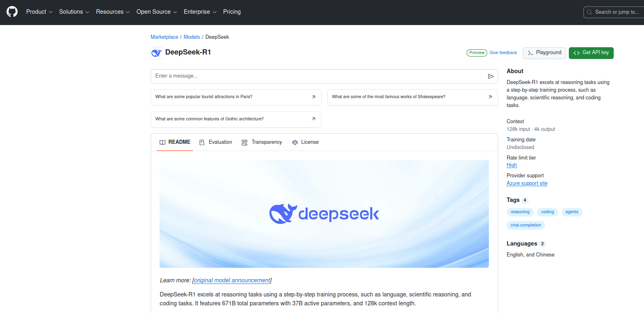Click the Rate limit tier label
Image resolution: width=644 pixels, height=313 pixels.
coord(521,158)
